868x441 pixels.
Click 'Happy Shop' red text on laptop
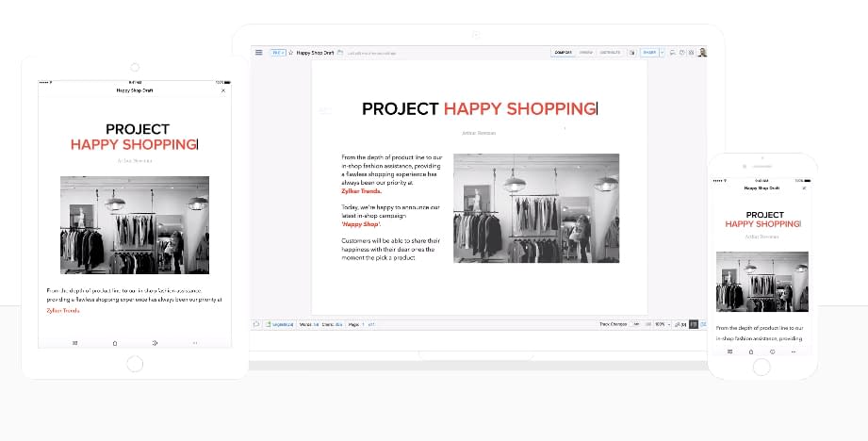[361, 224]
